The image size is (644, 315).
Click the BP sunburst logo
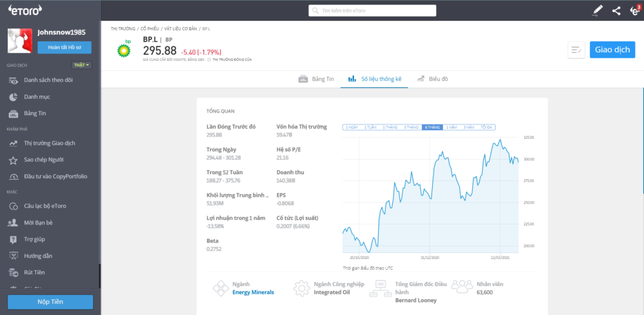[x=124, y=49]
